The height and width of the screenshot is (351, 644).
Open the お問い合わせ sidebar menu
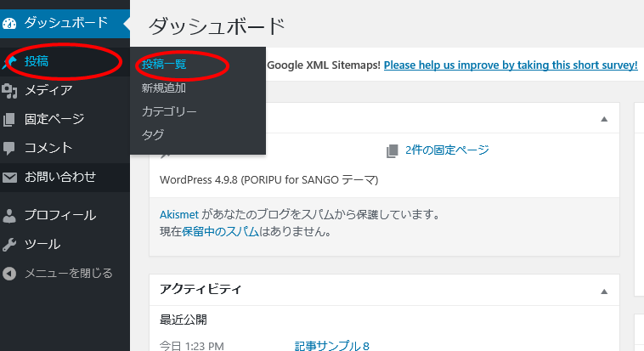click(x=65, y=177)
